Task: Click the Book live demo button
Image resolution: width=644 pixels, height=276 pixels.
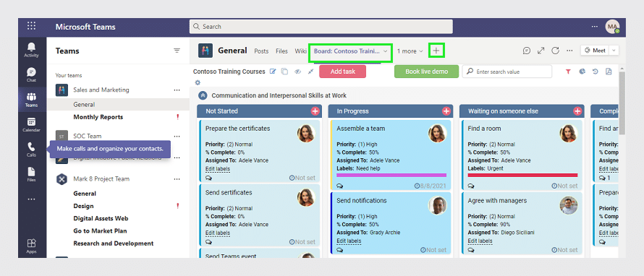Action: (427, 72)
